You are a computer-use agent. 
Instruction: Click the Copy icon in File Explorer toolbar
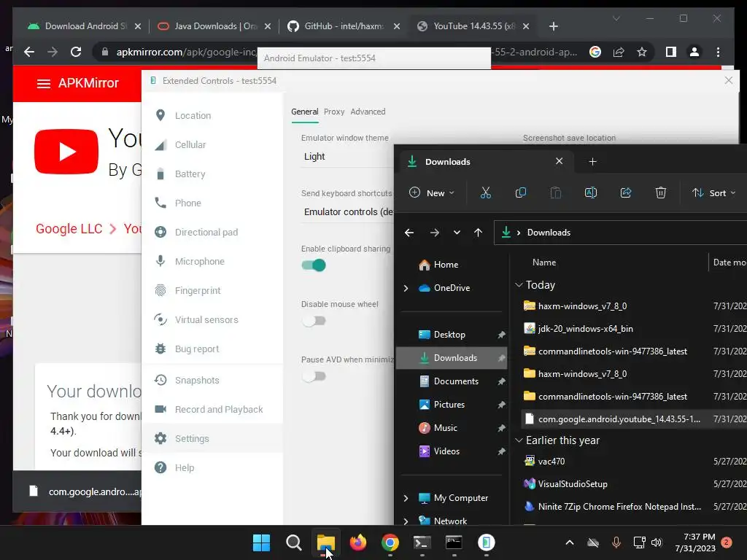point(521,192)
